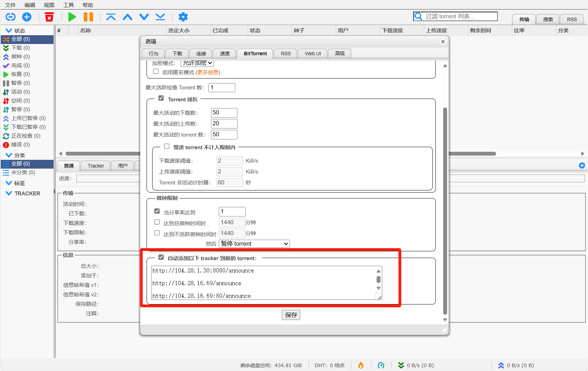The width and height of the screenshot is (588, 371).
Task: Open the 加密模式 dropdown
Action: [197, 63]
